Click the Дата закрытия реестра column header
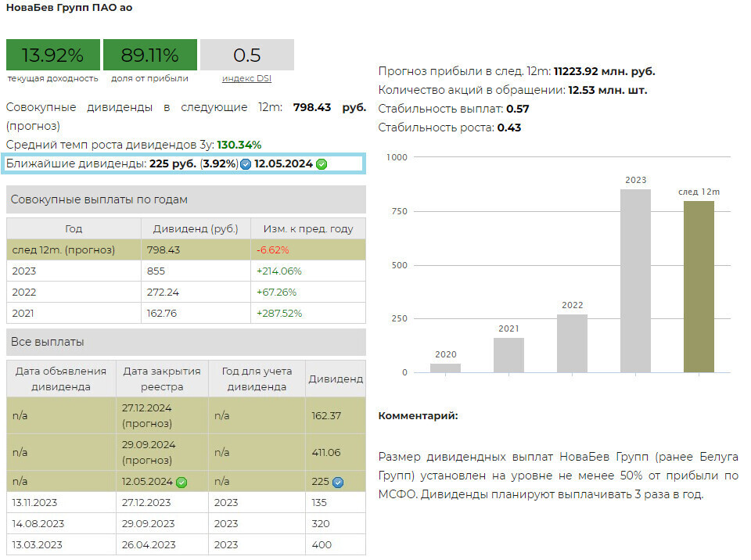The width and height of the screenshot is (751, 560). (162, 379)
